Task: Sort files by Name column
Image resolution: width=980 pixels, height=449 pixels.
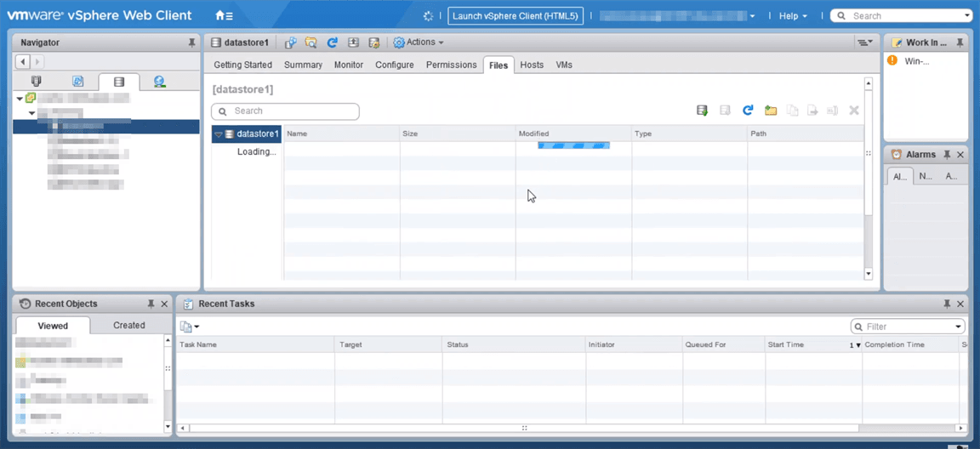Action: point(342,134)
